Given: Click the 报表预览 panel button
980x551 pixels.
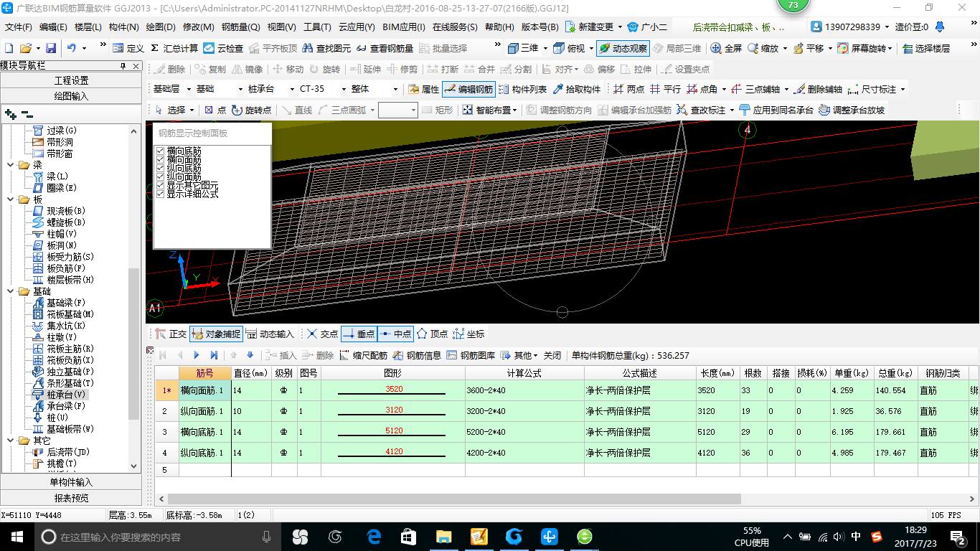Looking at the screenshot, I should coord(72,498).
